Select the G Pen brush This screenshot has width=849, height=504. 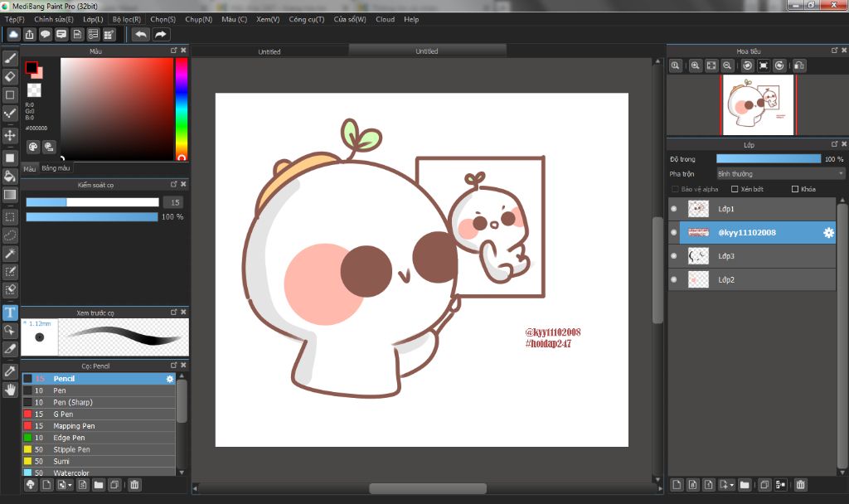click(x=99, y=414)
